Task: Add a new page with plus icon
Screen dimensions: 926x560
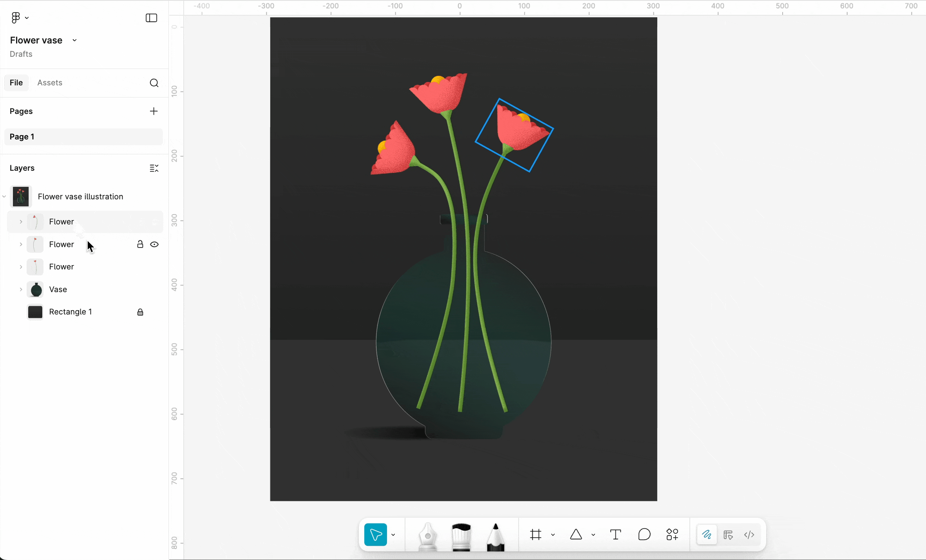Action: 154,111
